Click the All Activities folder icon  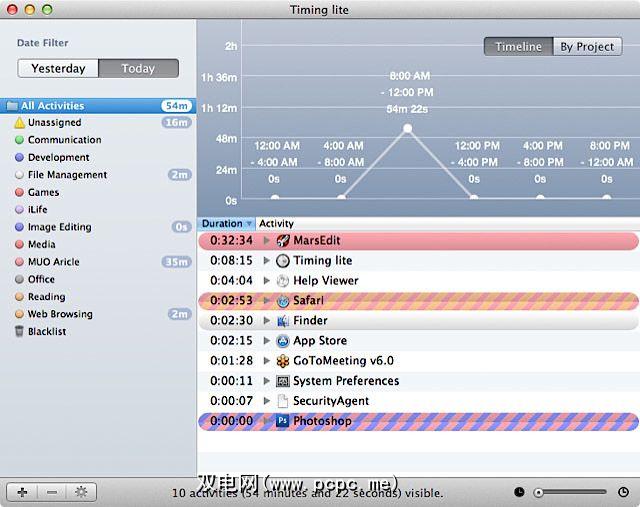point(12,106)
